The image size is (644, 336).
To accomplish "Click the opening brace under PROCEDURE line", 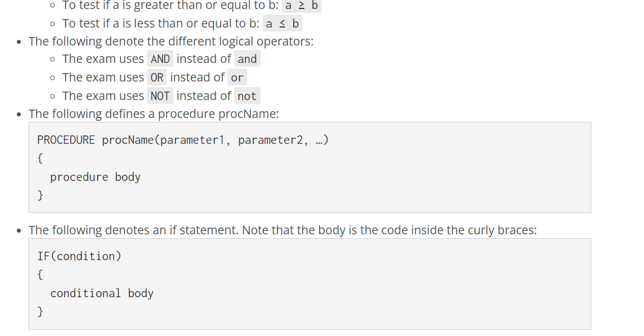I will click(x=40, y=158).
